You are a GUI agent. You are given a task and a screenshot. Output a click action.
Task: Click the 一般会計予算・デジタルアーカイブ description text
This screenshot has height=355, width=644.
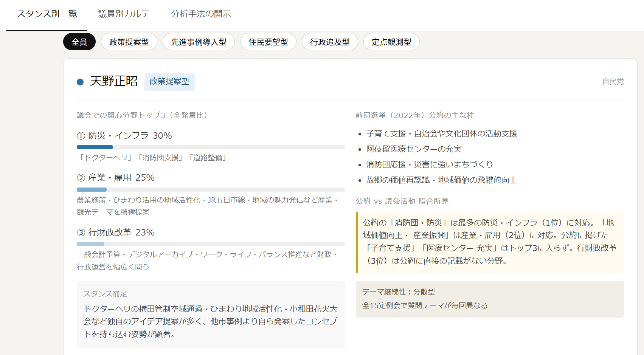tap(208, 260)
